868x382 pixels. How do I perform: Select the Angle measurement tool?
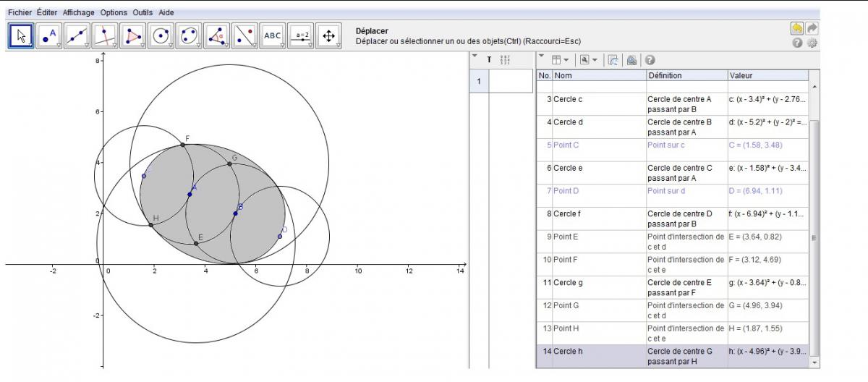(218, 35)
